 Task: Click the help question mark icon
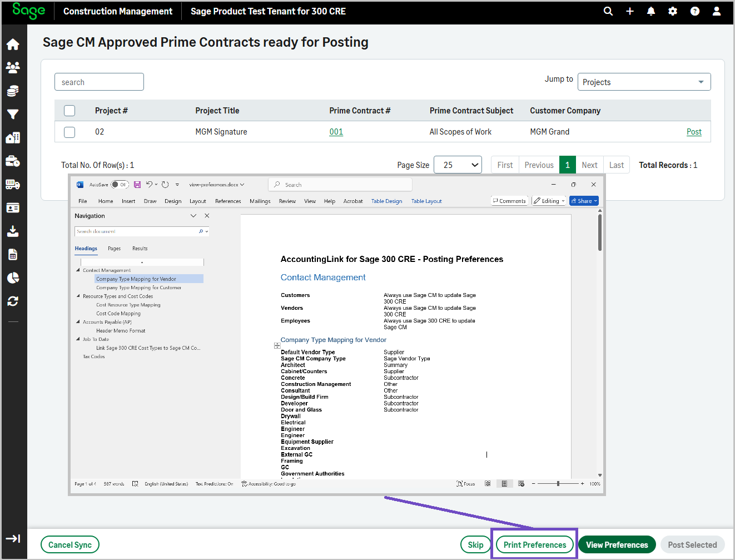coord(695,11)
